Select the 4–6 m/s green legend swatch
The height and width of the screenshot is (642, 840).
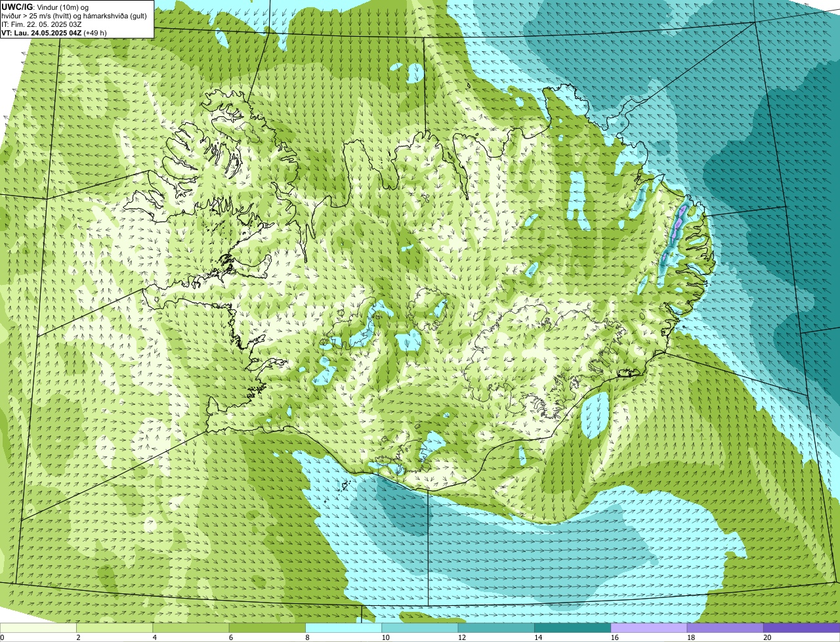(191, 628)
